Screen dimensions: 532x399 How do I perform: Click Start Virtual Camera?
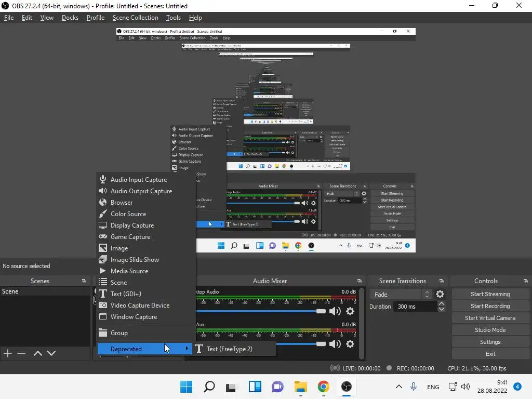click(x=490, y=318)
